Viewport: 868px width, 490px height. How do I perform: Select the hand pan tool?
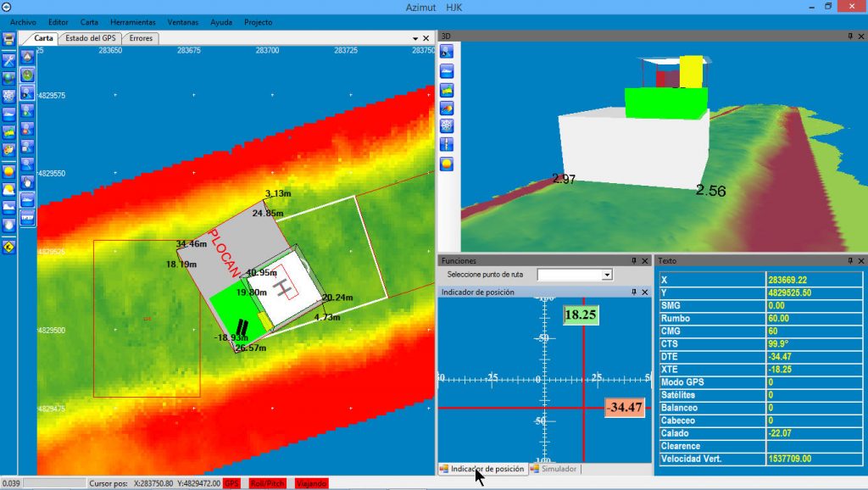click(x=27, y=181)
